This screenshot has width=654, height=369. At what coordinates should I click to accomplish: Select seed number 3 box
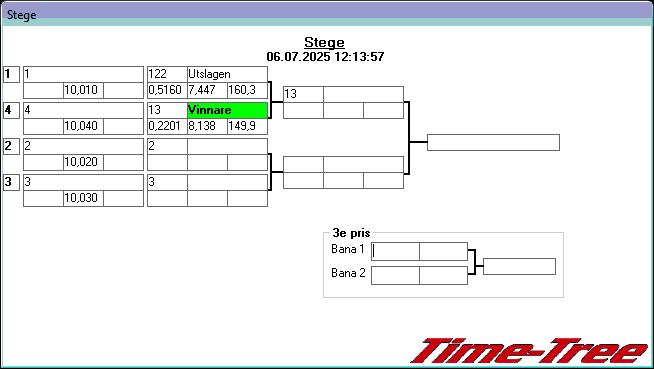11,182
